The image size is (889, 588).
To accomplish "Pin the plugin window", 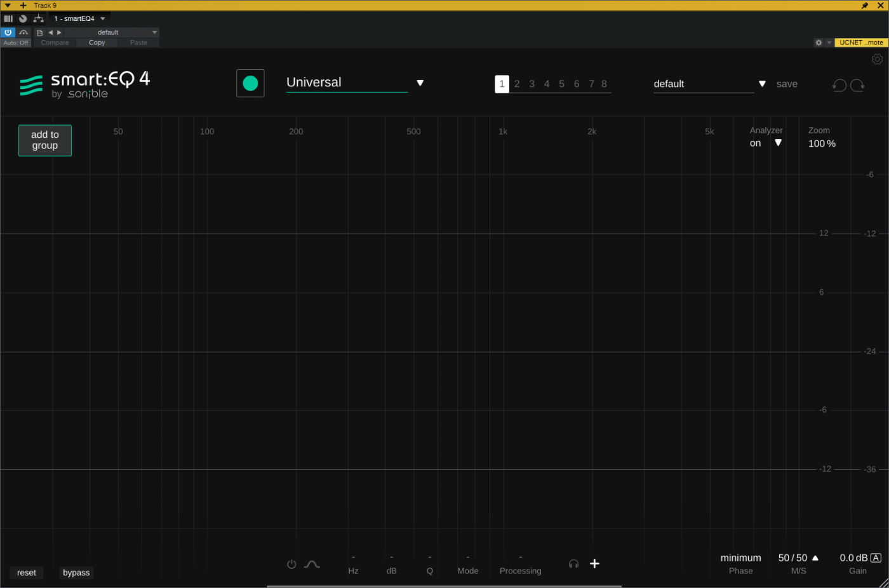I will click(864, 5).
